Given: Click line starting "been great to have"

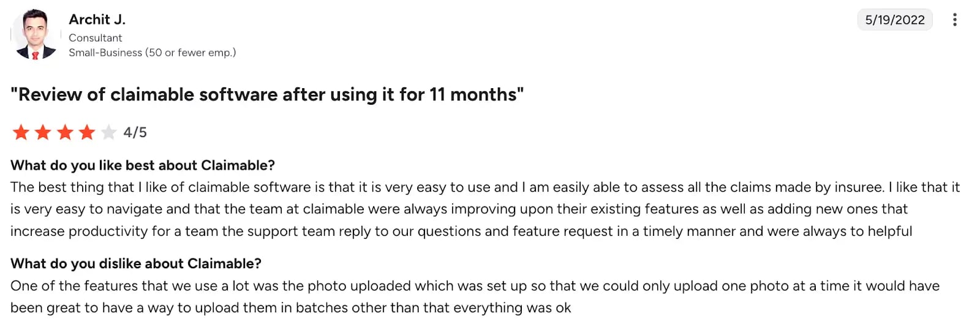Looking at the screenshot, I should 290,308.
